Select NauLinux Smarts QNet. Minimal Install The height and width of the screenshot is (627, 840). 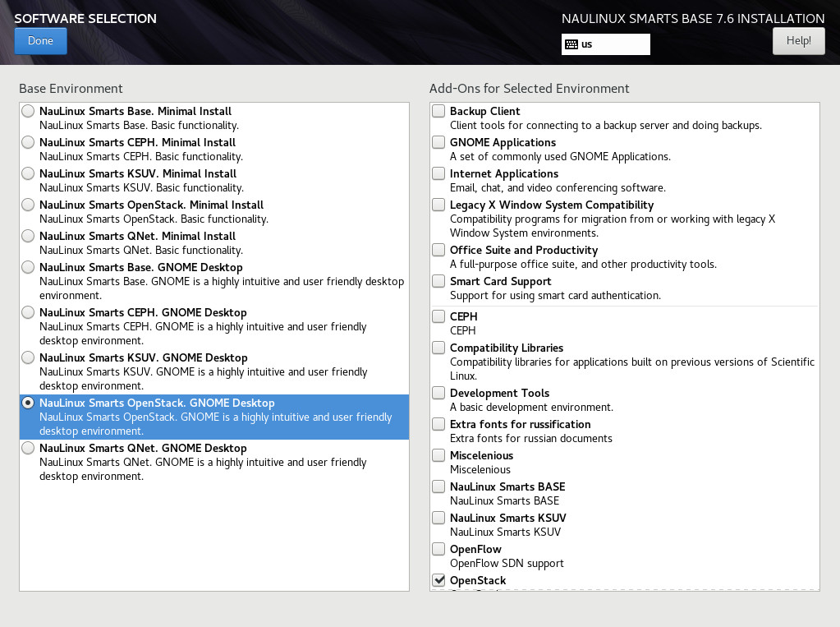tap(29, 236)
